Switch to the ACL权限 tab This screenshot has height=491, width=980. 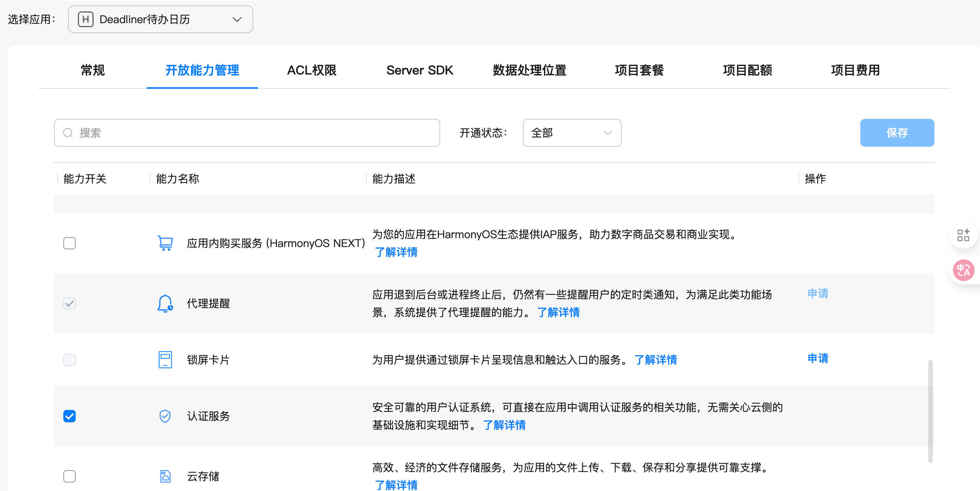[312, 70]
